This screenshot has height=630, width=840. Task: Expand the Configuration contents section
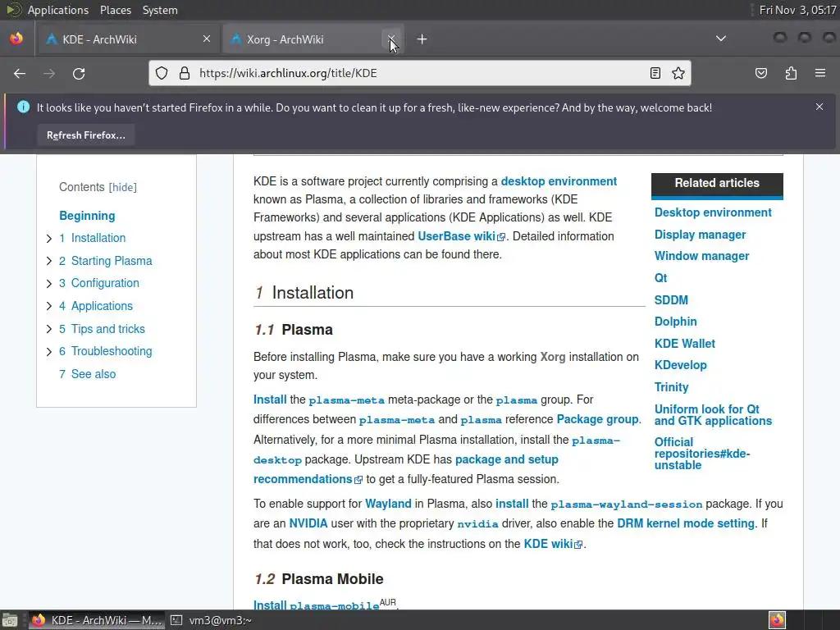pyautogui.click(x=48, y=283)
